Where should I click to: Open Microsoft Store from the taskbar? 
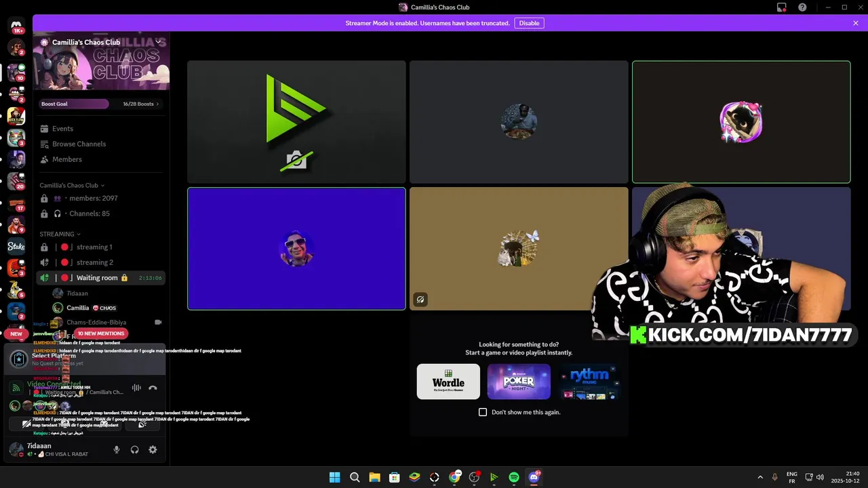tap(394, 477)
